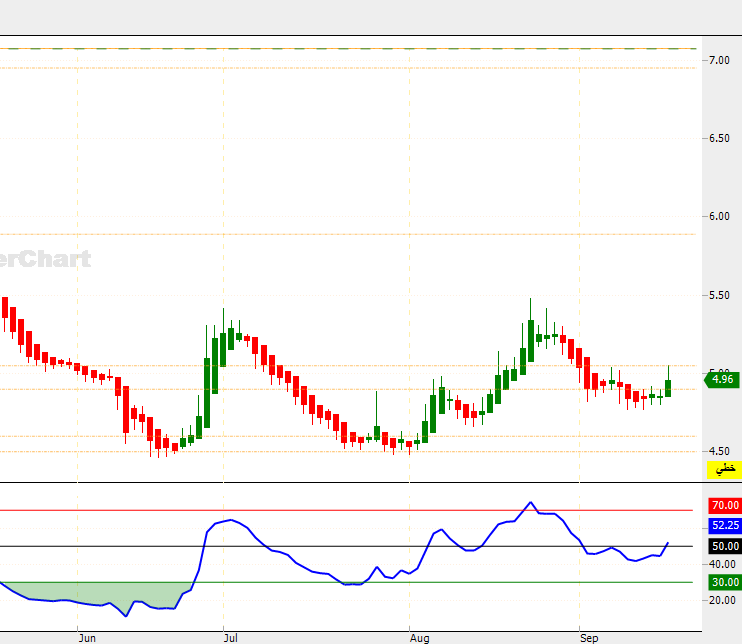
Task: Click the 4.96 current price tag
Action: [x=722, y=379]
